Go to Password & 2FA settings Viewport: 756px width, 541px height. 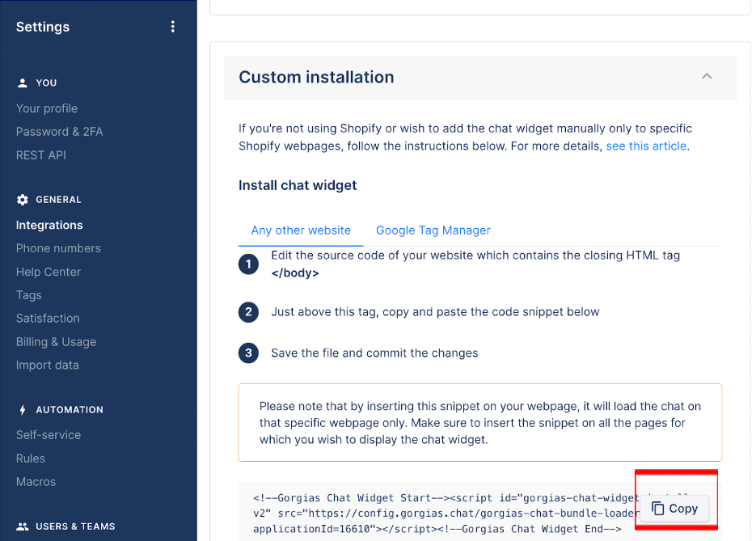(59, 132)
